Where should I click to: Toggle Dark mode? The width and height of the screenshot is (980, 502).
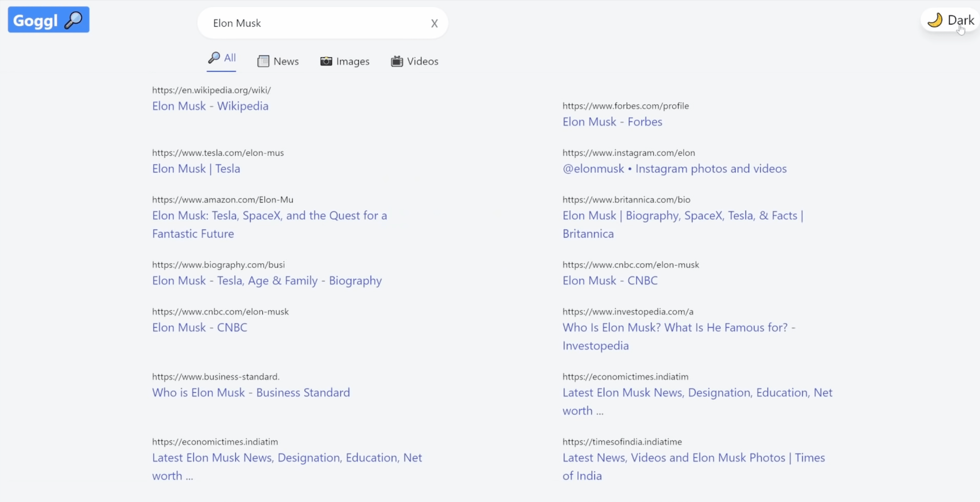point(950,20)
